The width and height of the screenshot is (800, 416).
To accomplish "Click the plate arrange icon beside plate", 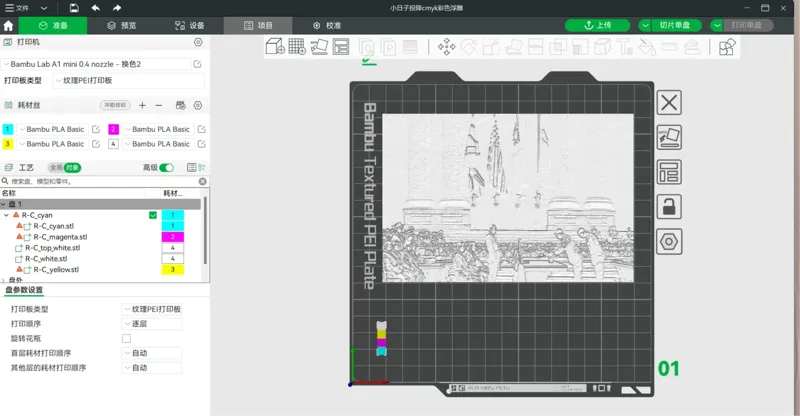I will coord(669,172).
